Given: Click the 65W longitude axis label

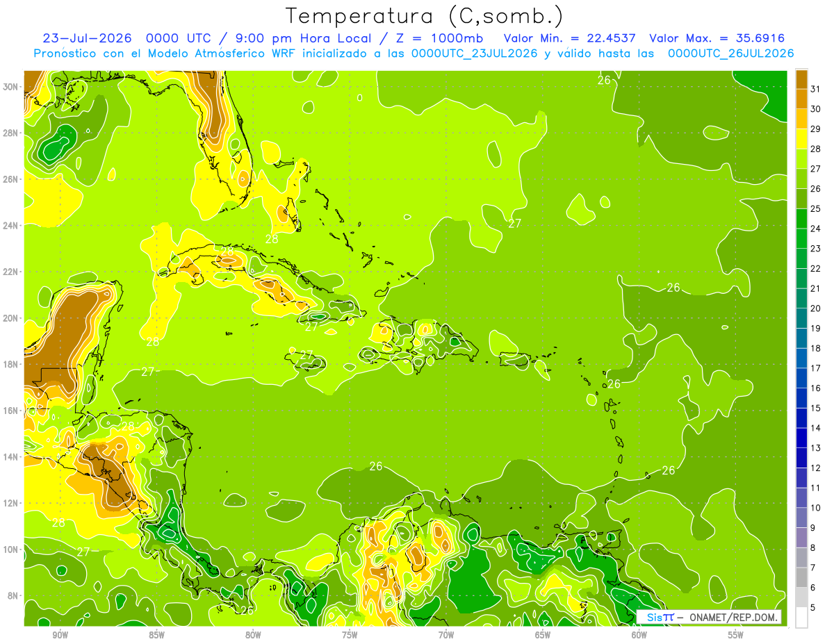Looking at the screenshot, I should pos(543,635).
